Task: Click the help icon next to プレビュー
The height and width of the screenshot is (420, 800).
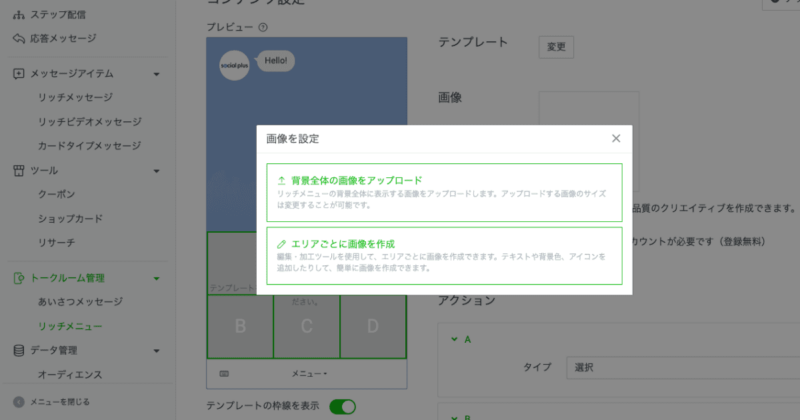Action: click(x=263, y=28)
